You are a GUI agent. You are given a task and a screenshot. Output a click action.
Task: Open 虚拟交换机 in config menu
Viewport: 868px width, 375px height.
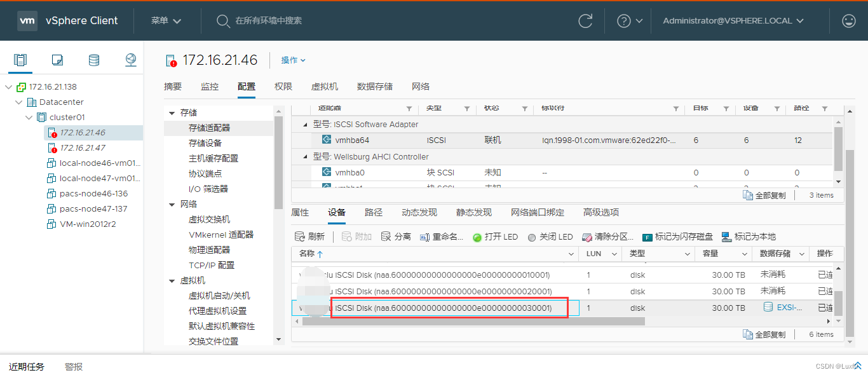210,219
